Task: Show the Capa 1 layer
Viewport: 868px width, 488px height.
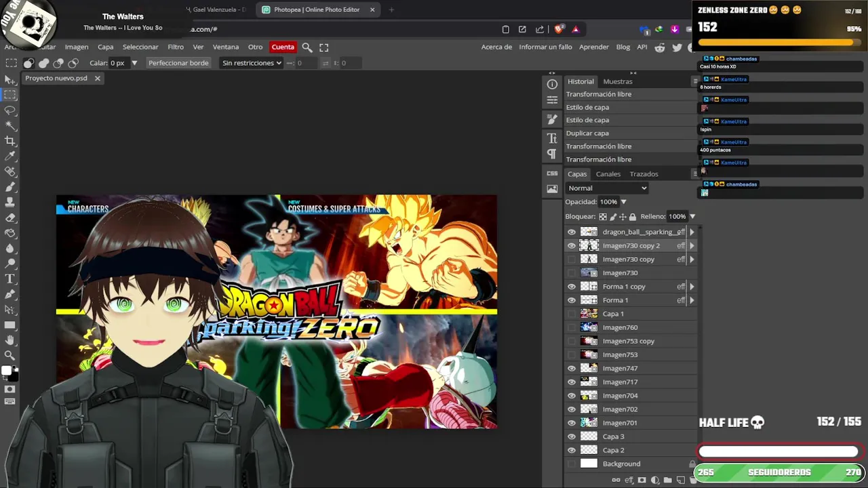Action: click(572, 314)
